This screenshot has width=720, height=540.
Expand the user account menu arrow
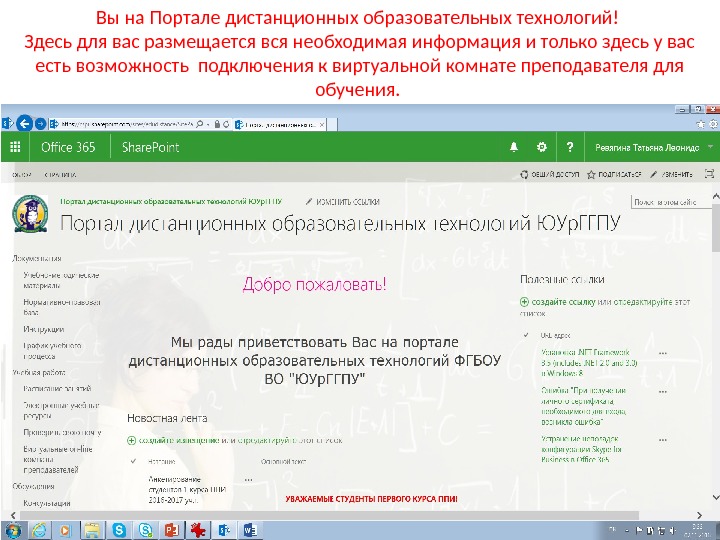click(x=710, y=147)
